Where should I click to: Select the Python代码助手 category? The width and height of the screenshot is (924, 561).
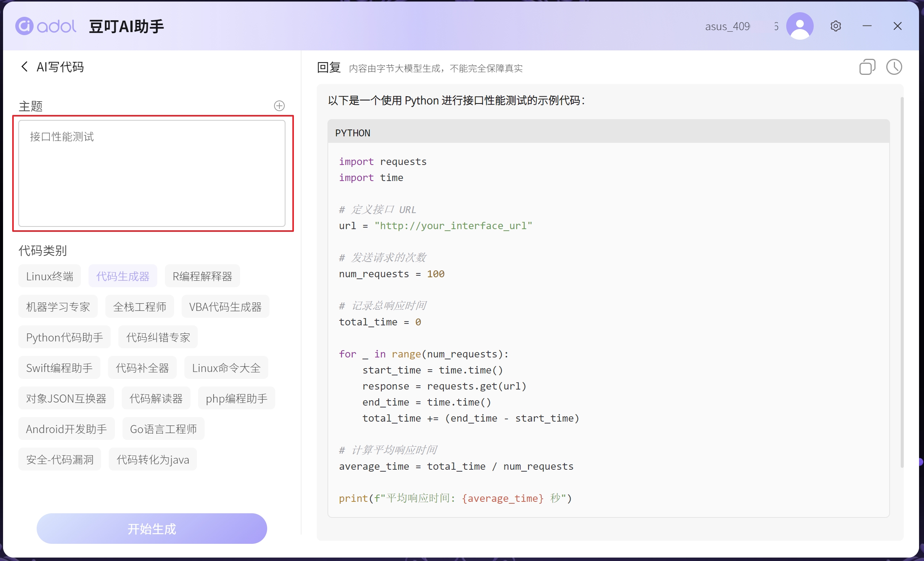(65, 337)
